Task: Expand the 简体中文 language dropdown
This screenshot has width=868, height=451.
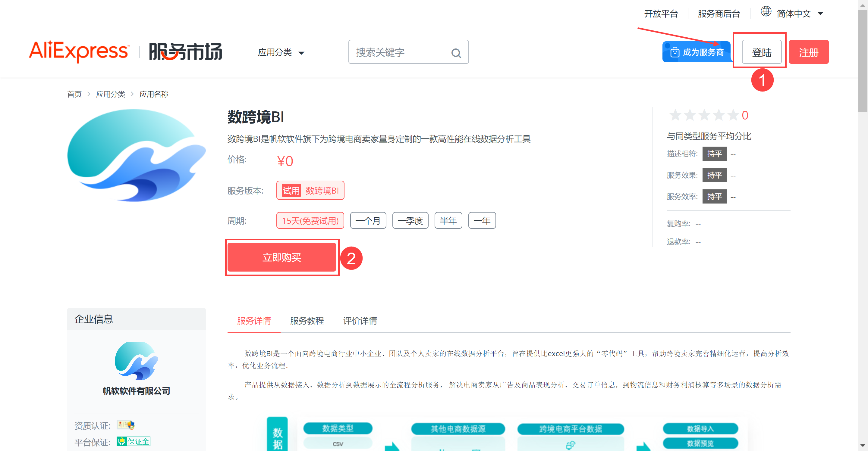Action: pos(800,14)
